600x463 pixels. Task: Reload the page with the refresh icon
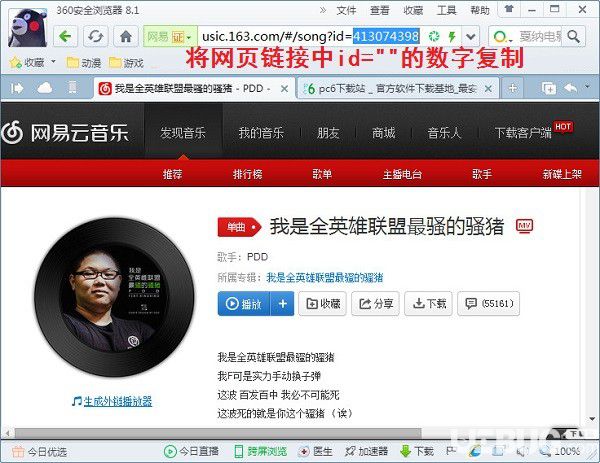(x=95, y=37)
